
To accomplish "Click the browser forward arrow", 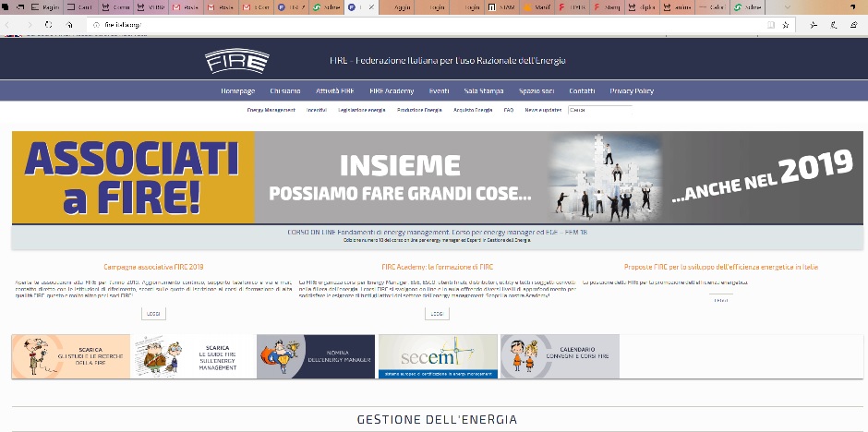I will (29, 25).
